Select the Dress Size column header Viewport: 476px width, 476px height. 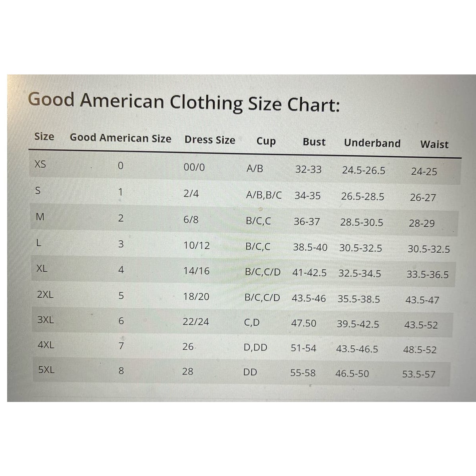[209, 140]
